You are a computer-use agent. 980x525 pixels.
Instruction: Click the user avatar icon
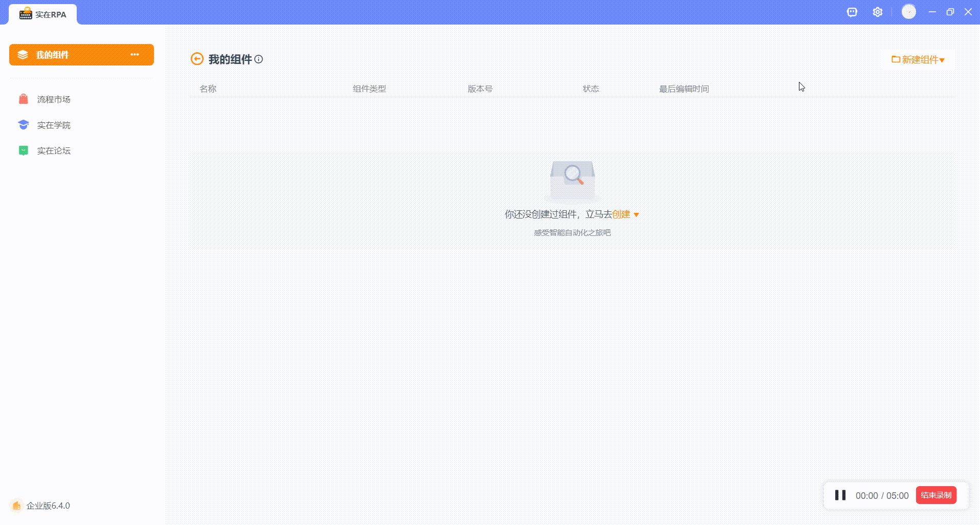point(909,12)
